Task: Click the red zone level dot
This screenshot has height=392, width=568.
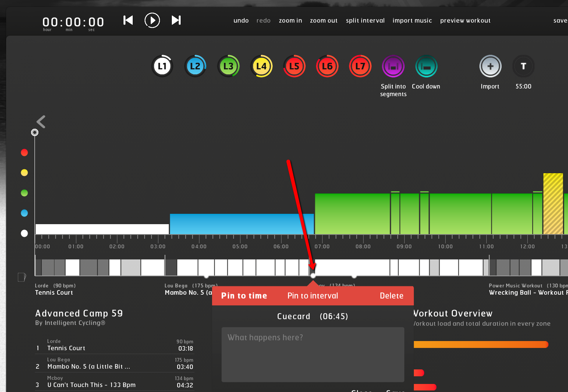Action: pyautogui.click(x=25, y=153)
